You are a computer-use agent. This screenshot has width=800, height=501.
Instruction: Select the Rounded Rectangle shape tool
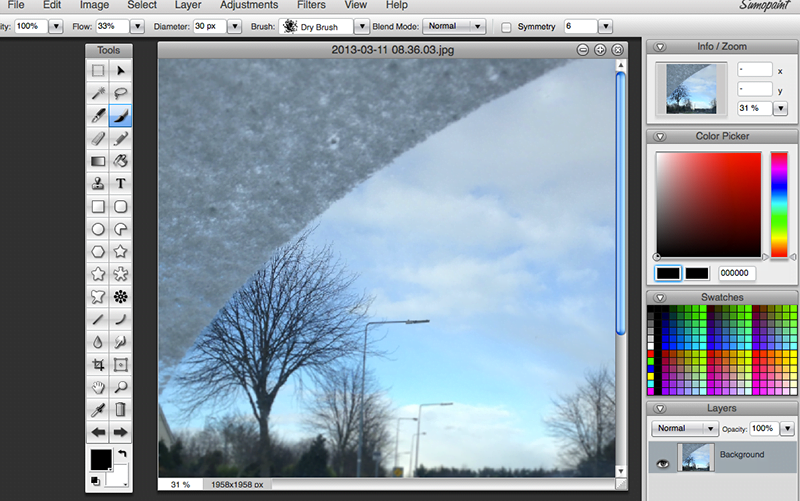[x=120, y=207]
